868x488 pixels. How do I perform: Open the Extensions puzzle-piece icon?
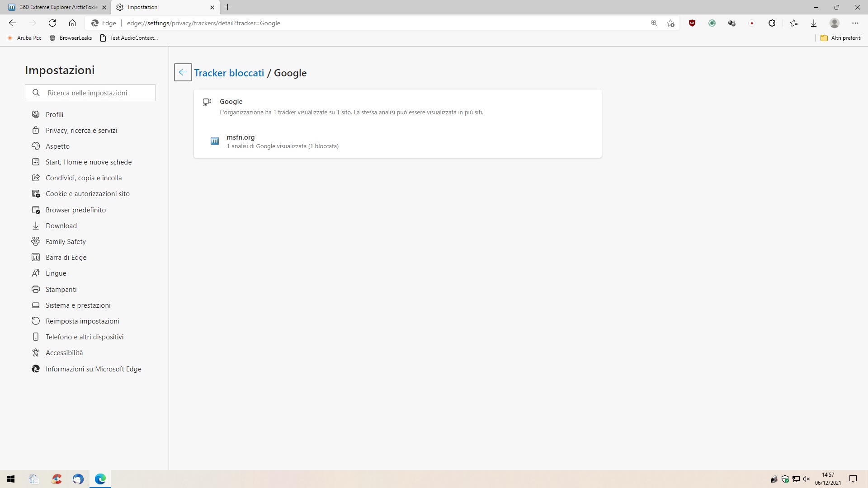(x=772, y=23)
